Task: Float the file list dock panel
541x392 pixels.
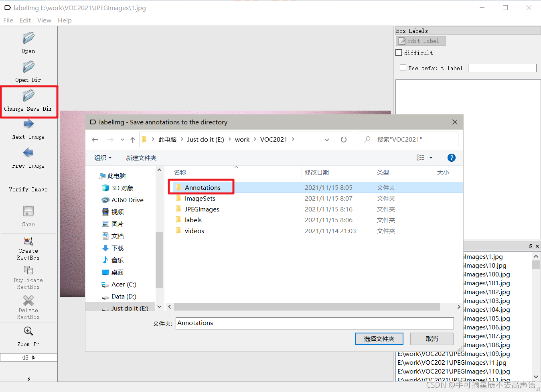Action: pos(531,246)
